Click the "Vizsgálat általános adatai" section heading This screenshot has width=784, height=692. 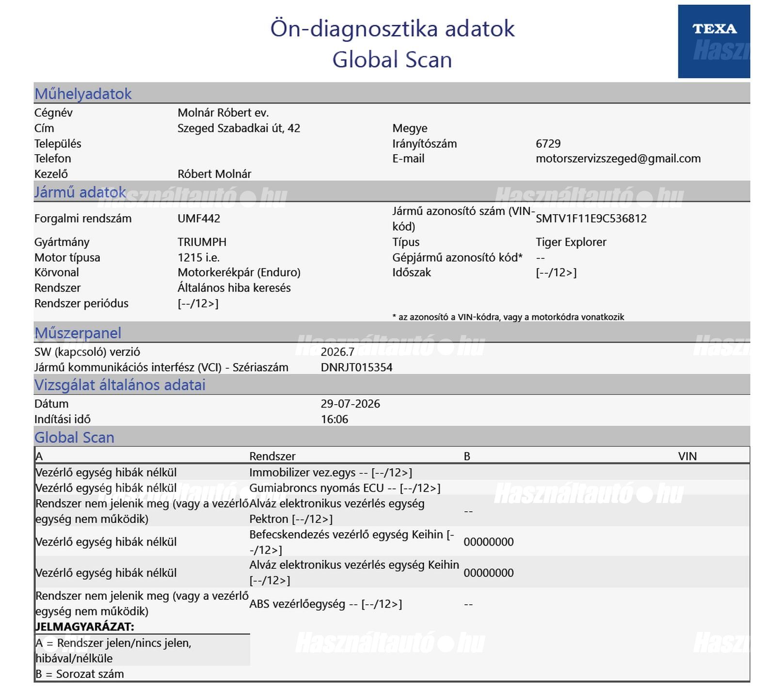[120, 385]
